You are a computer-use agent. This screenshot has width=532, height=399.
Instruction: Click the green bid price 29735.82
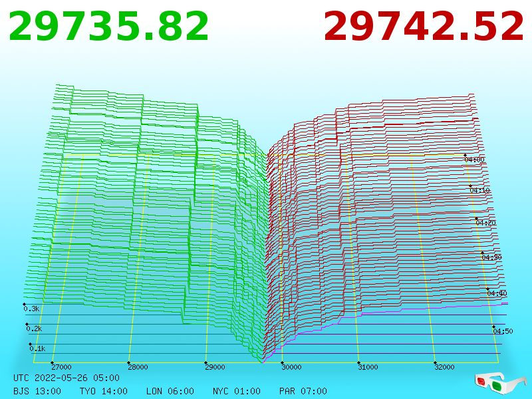tap(108, 27)
